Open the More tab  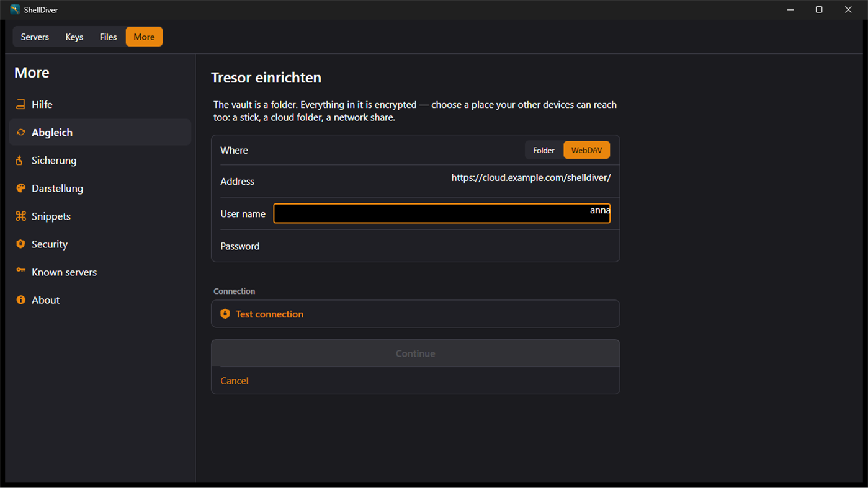coord(144,37)
